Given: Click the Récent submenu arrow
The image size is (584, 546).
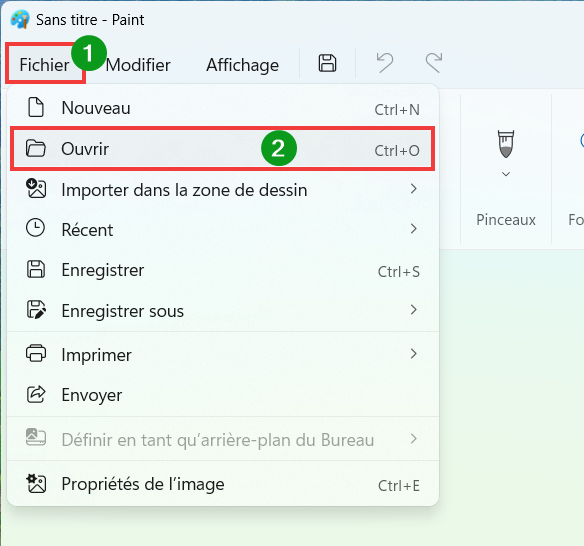Looking at the screenshot, I should (413, 229).
